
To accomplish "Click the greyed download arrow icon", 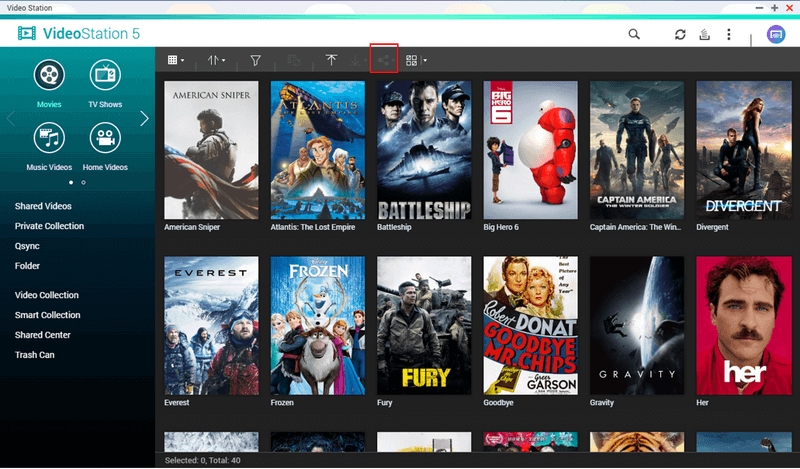I will [355, 61].
